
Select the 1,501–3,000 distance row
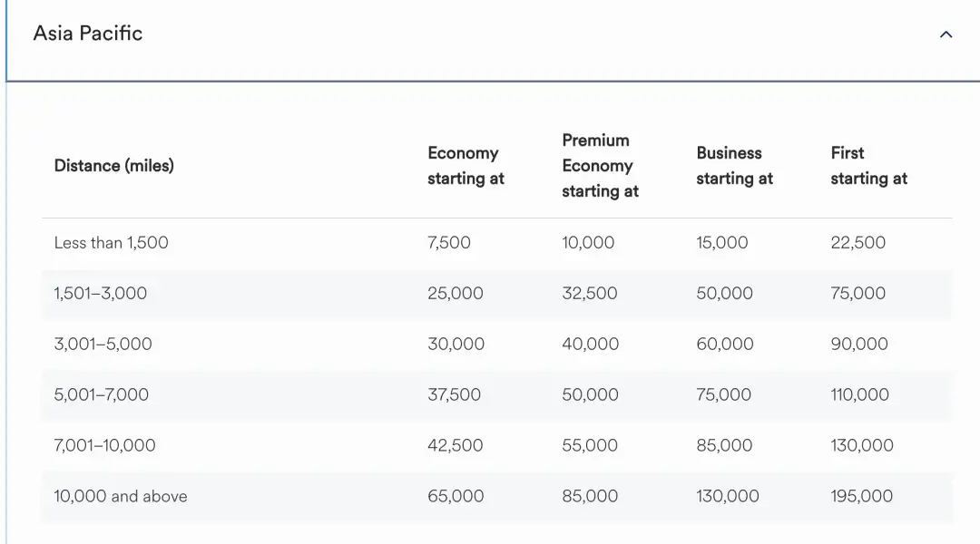(x=497, y=294)
